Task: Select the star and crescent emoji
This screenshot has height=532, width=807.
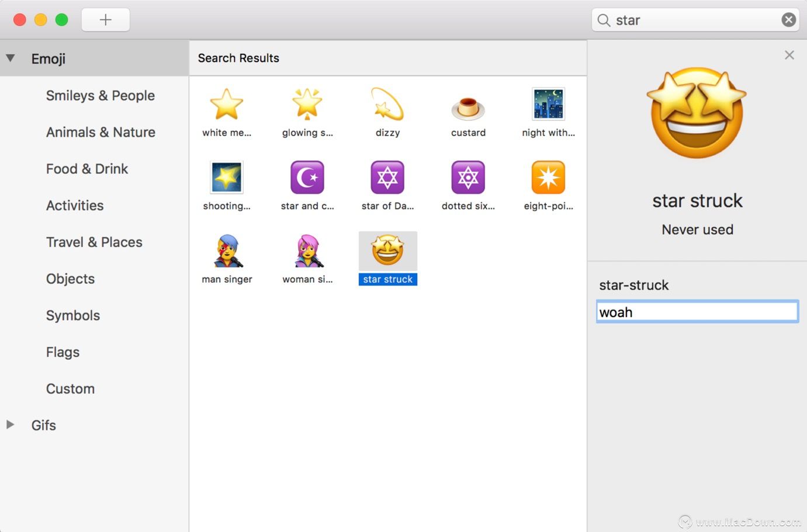Action: pos(307,178)
